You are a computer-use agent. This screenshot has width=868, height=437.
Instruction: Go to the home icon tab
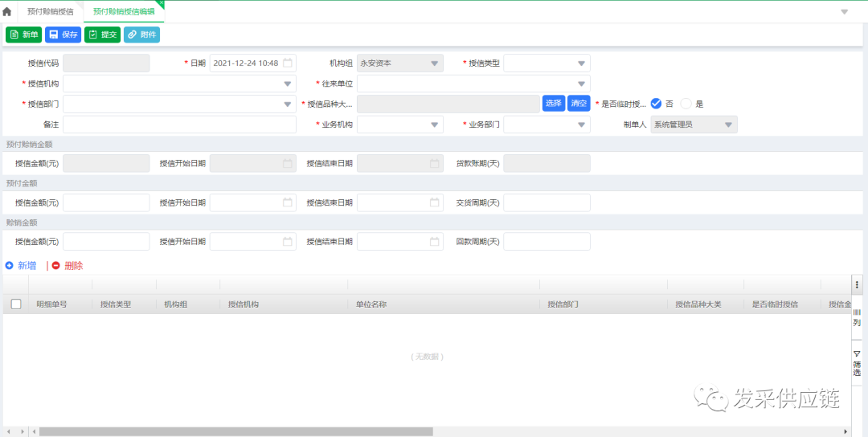[x=6, y=11]
